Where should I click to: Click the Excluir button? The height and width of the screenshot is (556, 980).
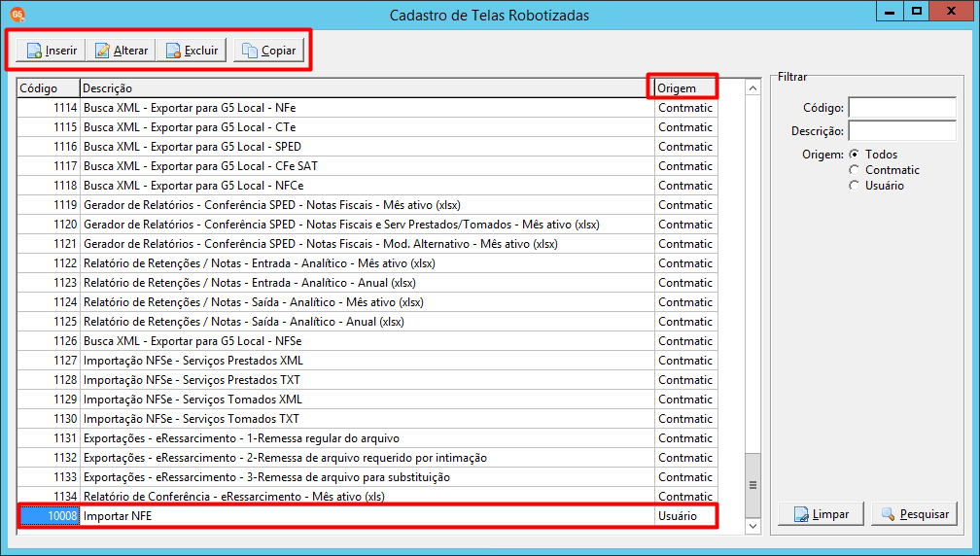pos(192,50)
